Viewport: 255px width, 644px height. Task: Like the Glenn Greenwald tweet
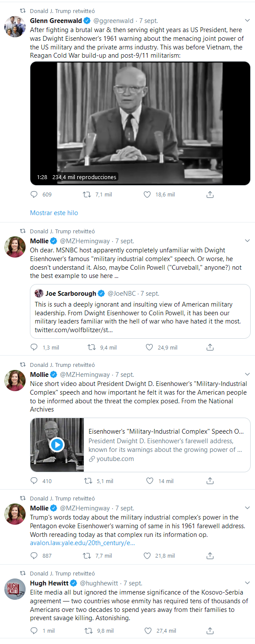pyautogui.click(x=147, y=195)
